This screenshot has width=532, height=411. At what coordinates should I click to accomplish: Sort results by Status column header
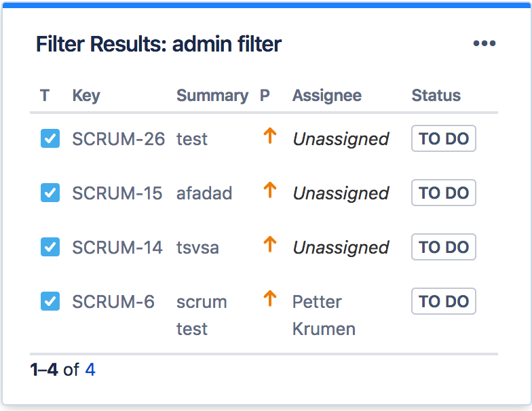436,96
